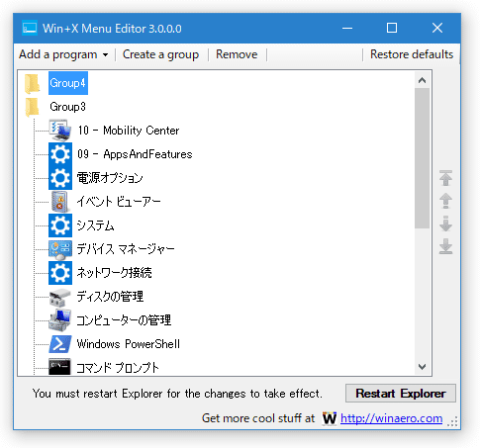Click the command prompt black icon

click(59, 367)
